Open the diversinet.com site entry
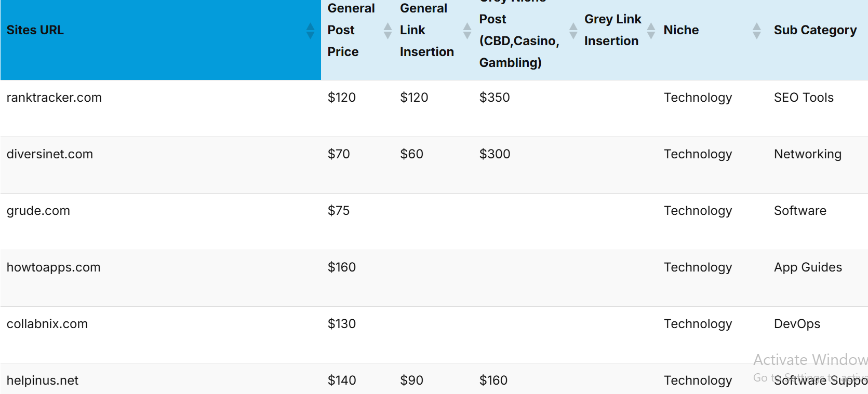This screenshot has width=868, height=394. point(50,154)
